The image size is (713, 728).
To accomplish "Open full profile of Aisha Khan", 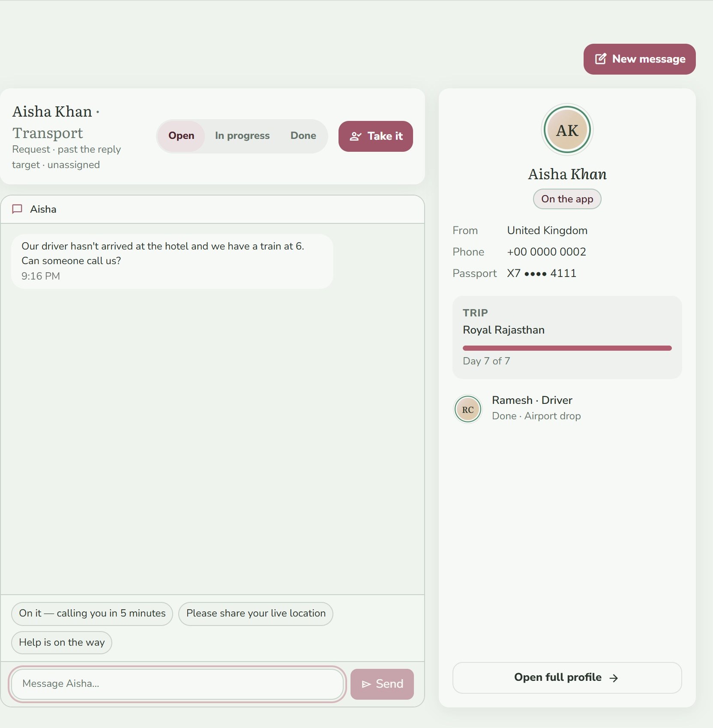I will click(x=567, y=678).
